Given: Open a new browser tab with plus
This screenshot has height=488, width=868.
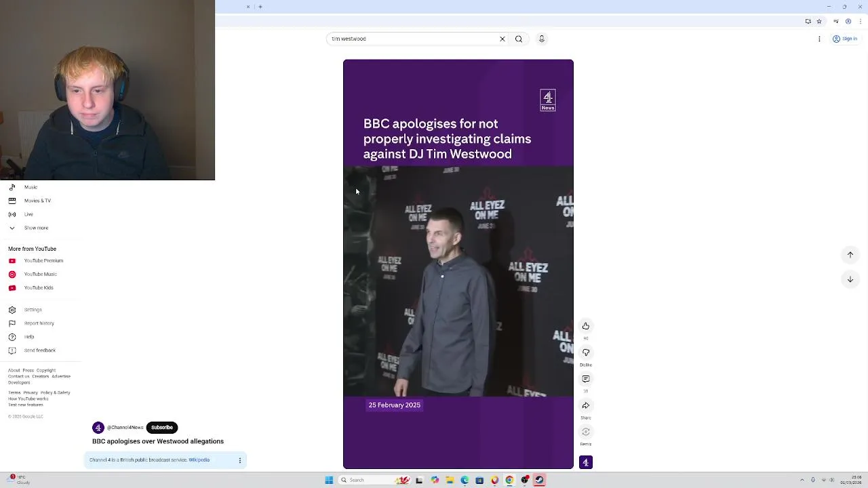Looking at the screenshot, I should (x=260, y=7).
